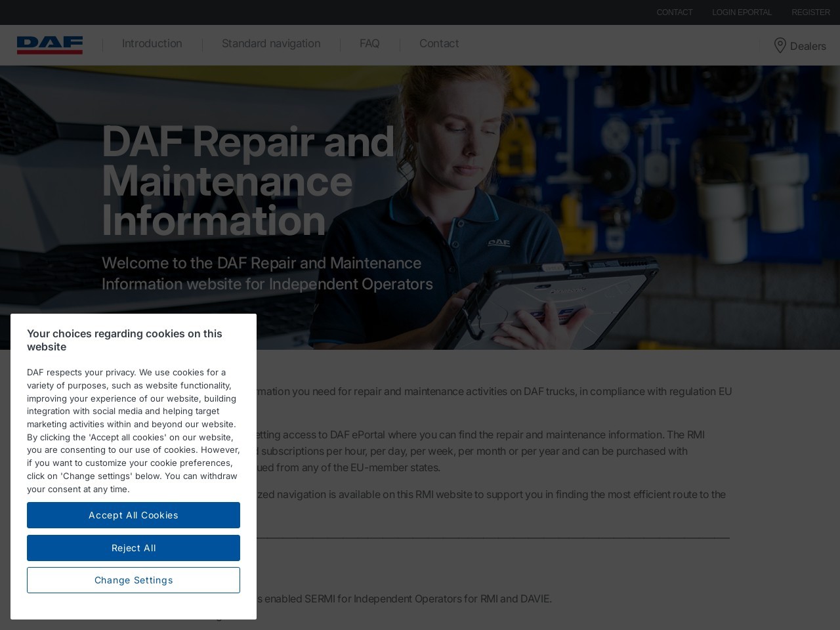Click the 'DAF Repair and Maintenance Information' headline
Image resolution: width=840 pixels, height=630 pixels.
point(248,180)
